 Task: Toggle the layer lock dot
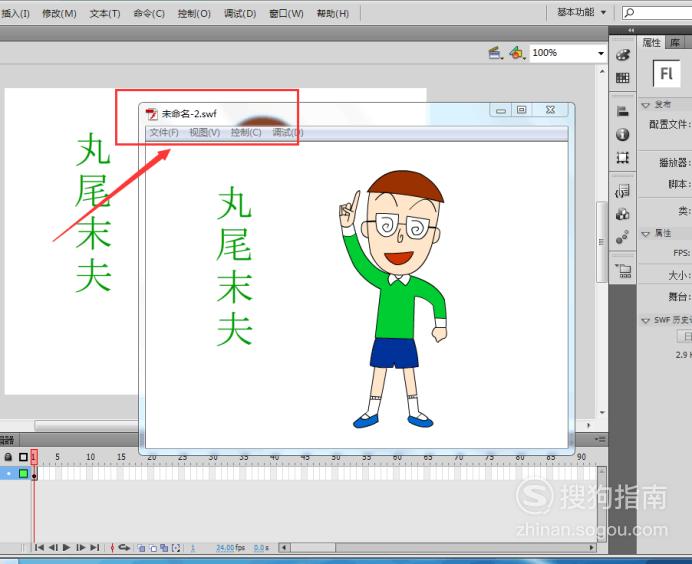(8, 474)
